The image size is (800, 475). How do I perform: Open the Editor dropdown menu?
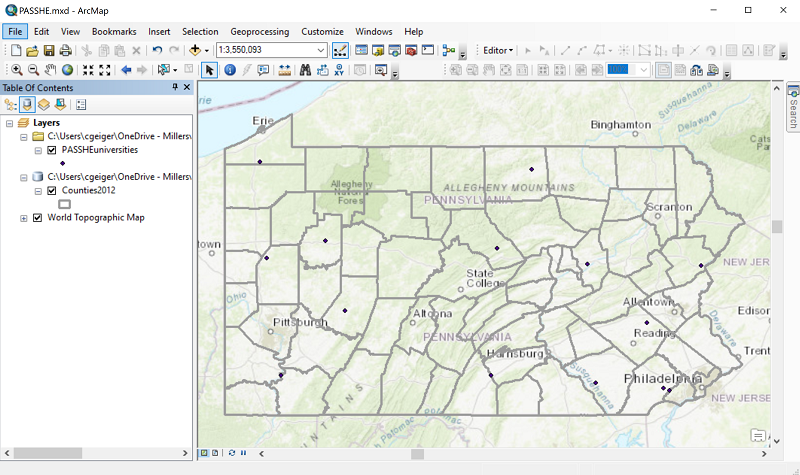(498, 51)
